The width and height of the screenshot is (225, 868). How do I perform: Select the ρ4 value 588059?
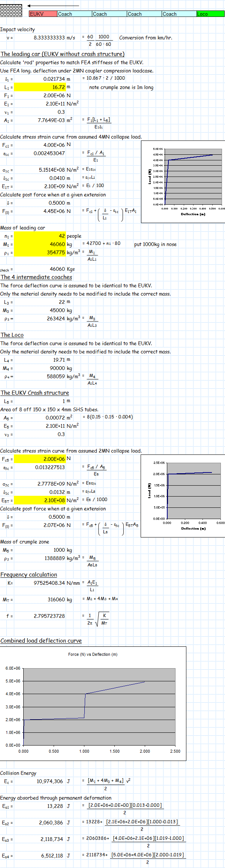(56, 376)
